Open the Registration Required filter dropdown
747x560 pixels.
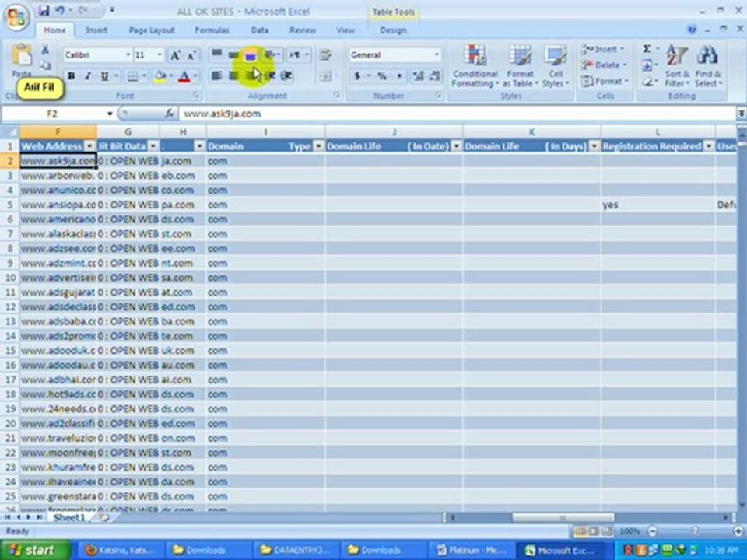[709, 146]
